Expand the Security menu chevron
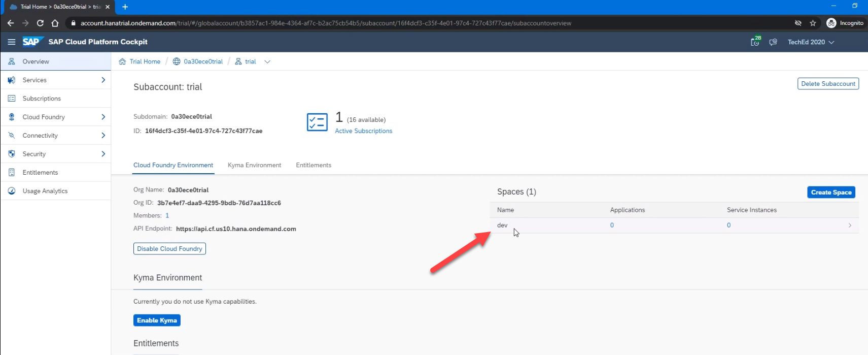Viewport: 868px width, 355px height. [103, 154]
